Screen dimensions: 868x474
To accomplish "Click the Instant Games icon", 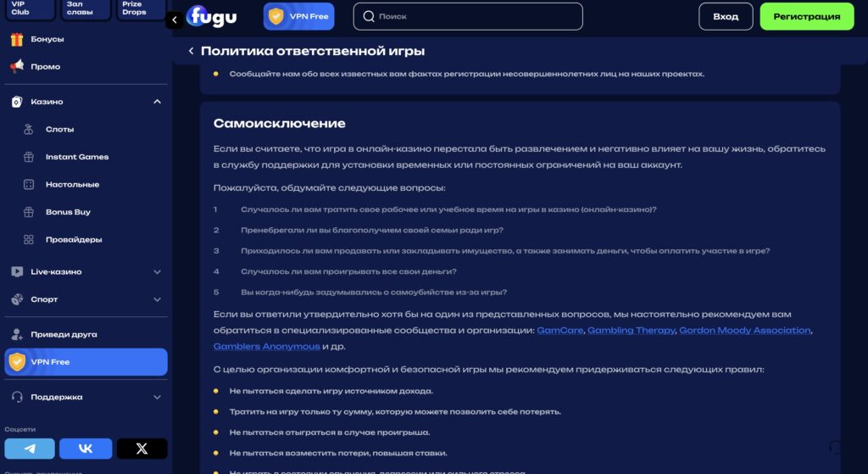I will (x=29, y=157).
